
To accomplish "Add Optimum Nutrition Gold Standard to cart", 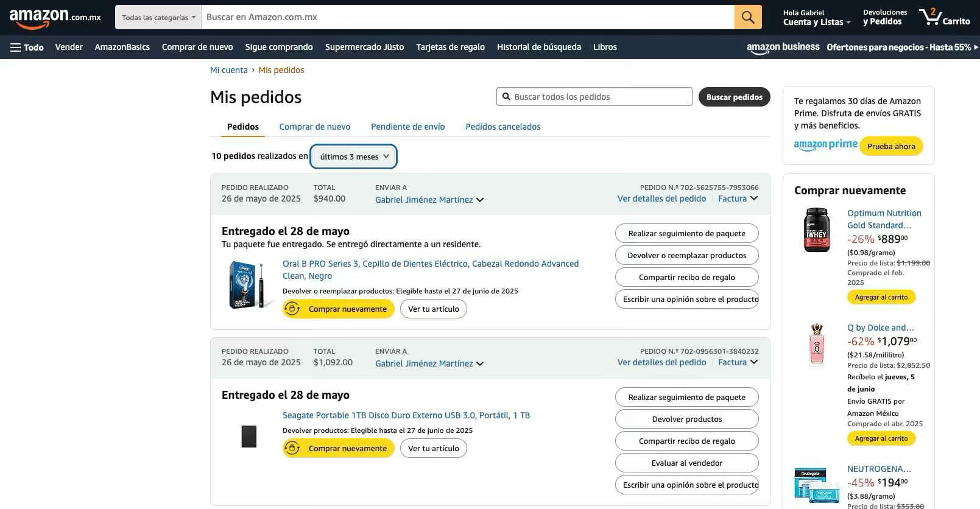I will 881,297.
